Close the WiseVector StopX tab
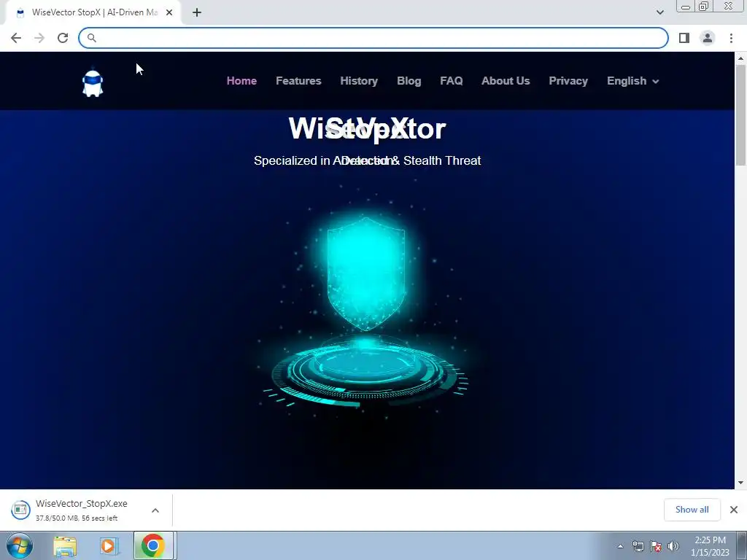This screenshot has height=560, width=747. pyautogui.click(x=169, y=13)
